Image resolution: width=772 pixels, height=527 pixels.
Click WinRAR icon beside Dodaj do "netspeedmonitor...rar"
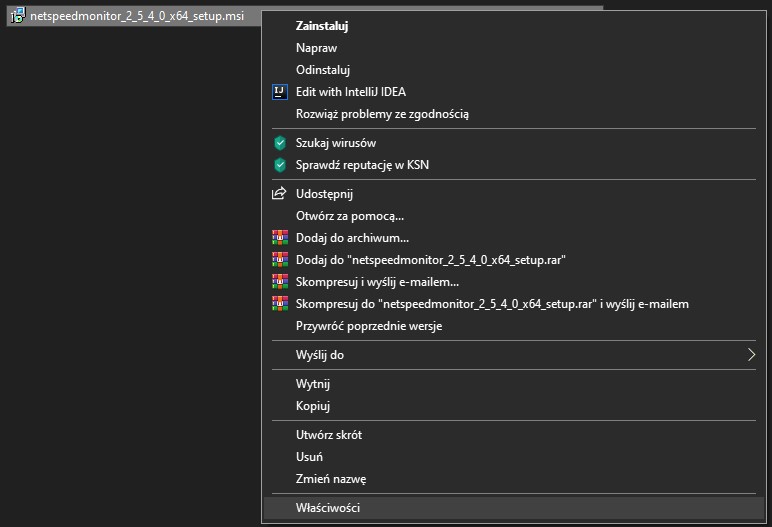point(280,260)
